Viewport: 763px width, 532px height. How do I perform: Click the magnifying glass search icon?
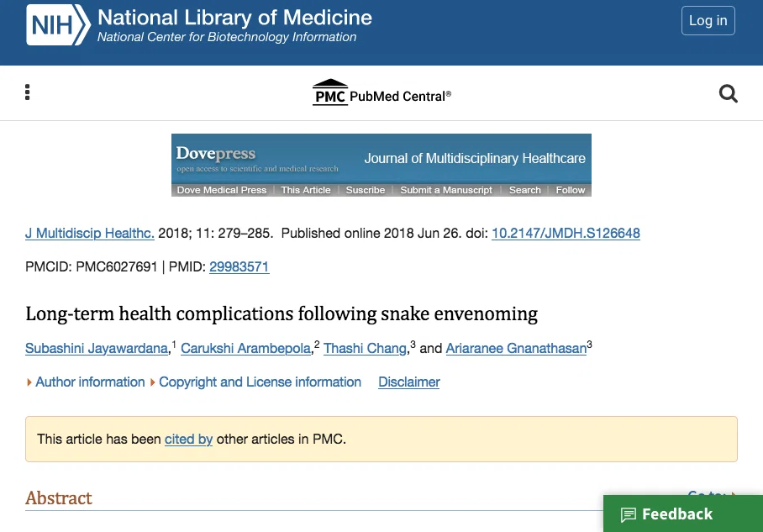coord(728,93)
